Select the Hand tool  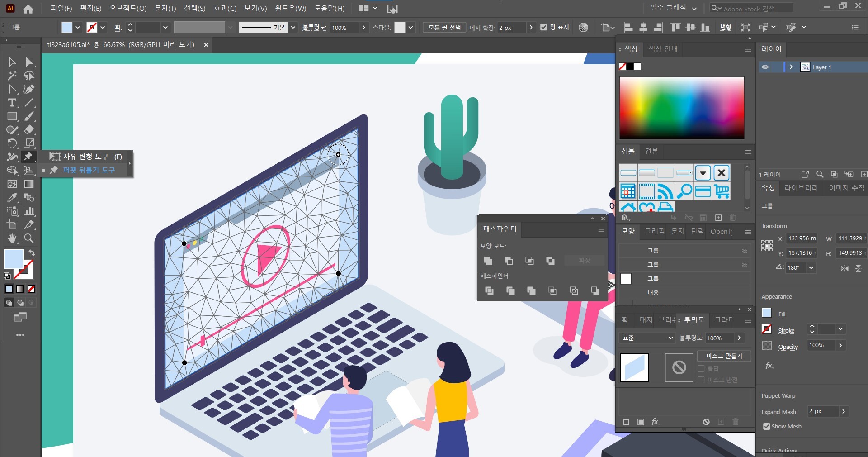[x=12, y=238]
